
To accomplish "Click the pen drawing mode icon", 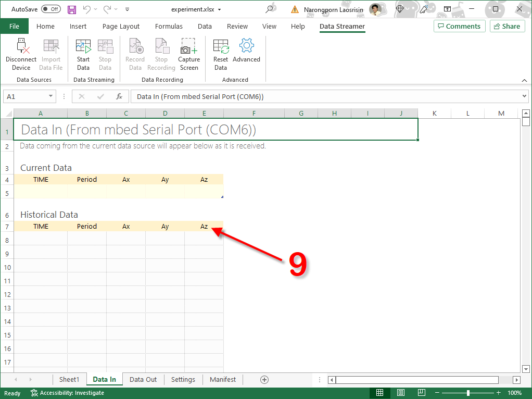I will 423,9.
